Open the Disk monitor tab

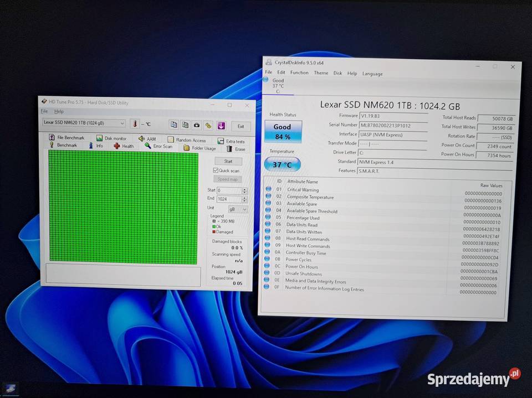pyautogui.click(x=111, y=138)
